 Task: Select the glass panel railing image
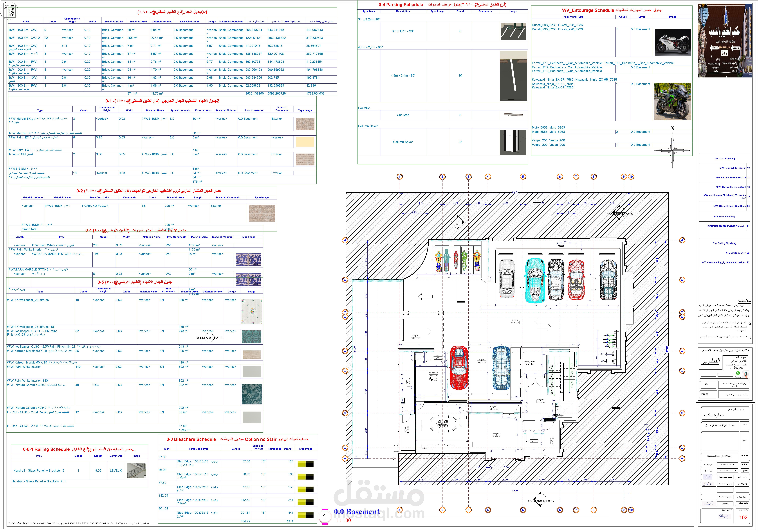pyautogui.click(x=136, y=471)
